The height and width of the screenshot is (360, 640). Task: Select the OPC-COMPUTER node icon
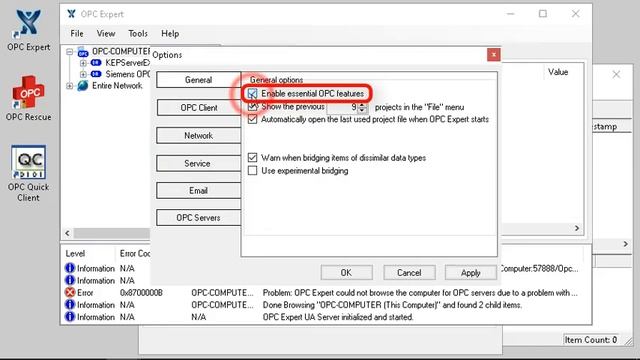[x=83, y=52]
